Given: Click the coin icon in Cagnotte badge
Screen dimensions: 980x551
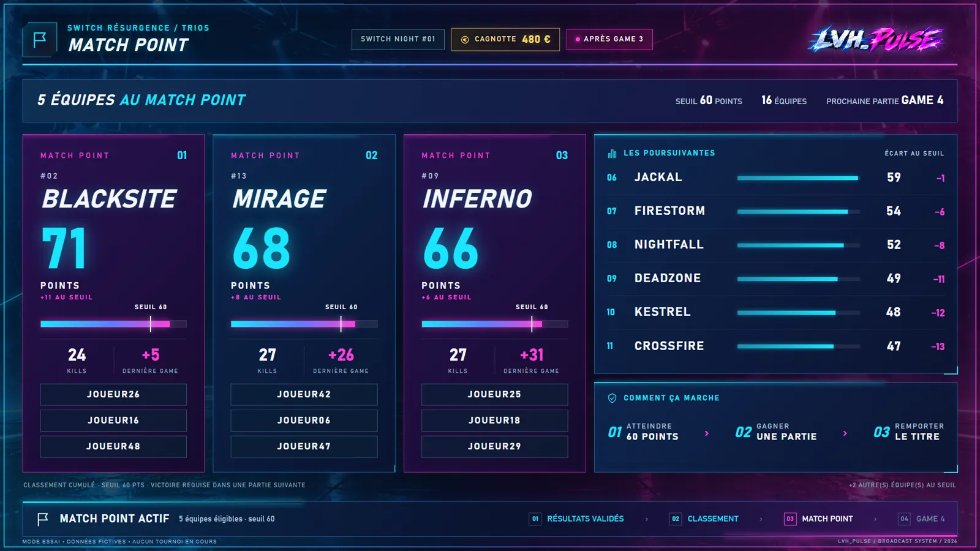Looking at the screenshot, I should point(465,39).
